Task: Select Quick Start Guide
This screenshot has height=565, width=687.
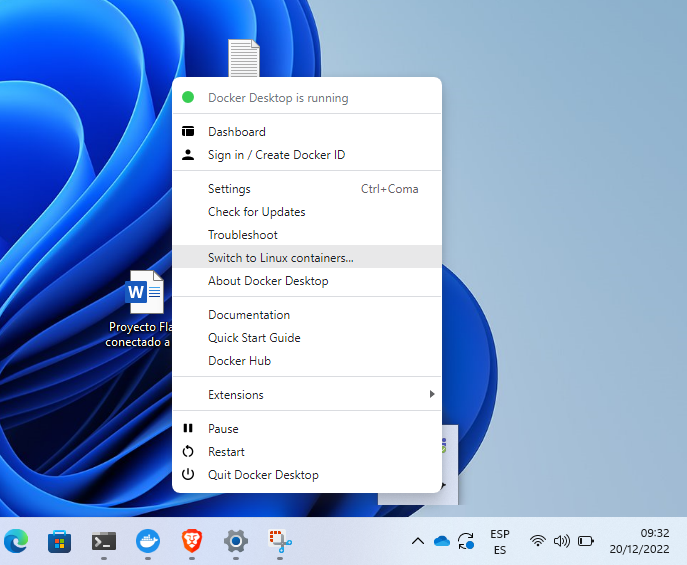Action: pos(307,338)
